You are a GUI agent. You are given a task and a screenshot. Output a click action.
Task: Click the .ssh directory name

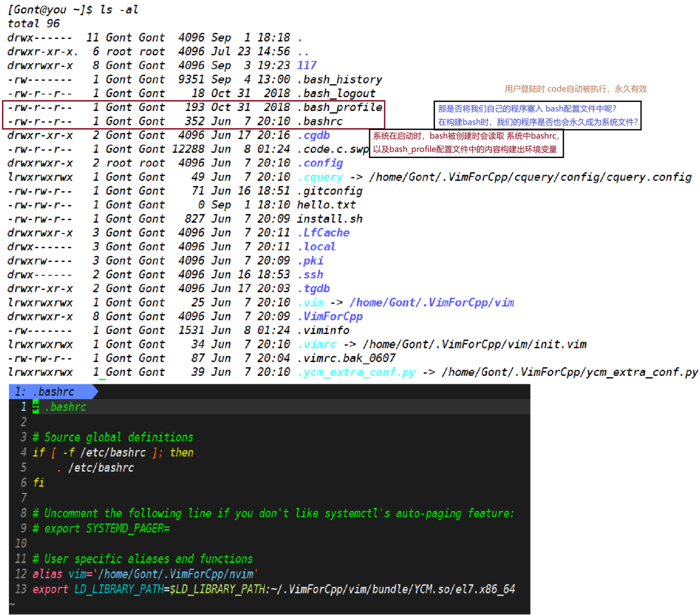(x=311, y=274)
